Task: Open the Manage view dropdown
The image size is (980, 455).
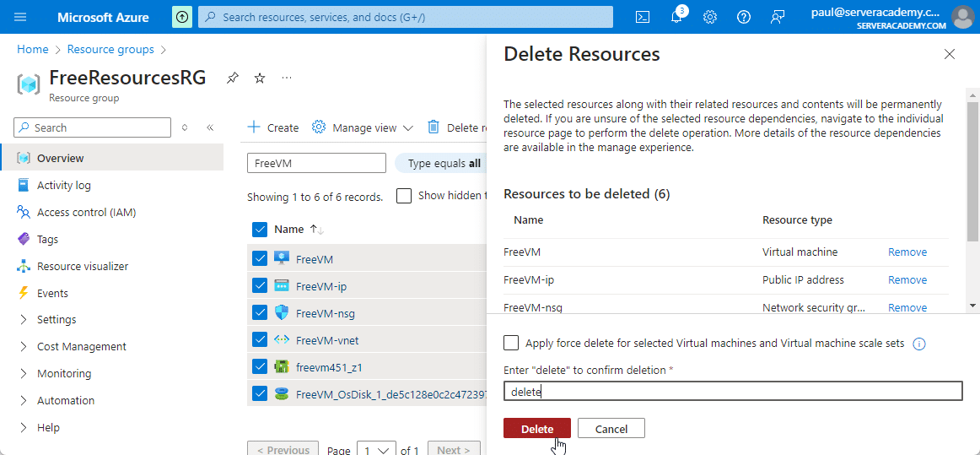Action: 363,127
